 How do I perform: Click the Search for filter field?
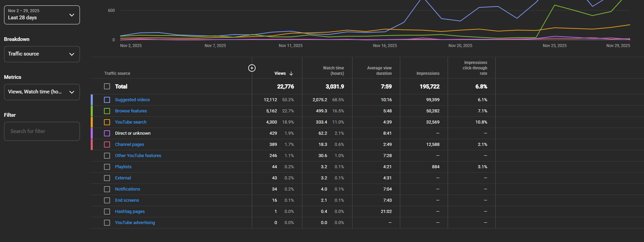(x=42, y=131)
